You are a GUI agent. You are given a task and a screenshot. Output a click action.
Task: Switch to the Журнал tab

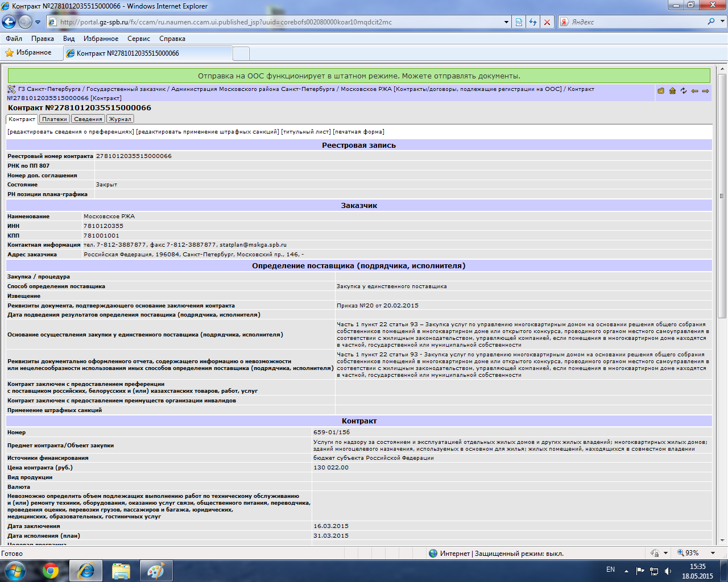tap(120, 119)
